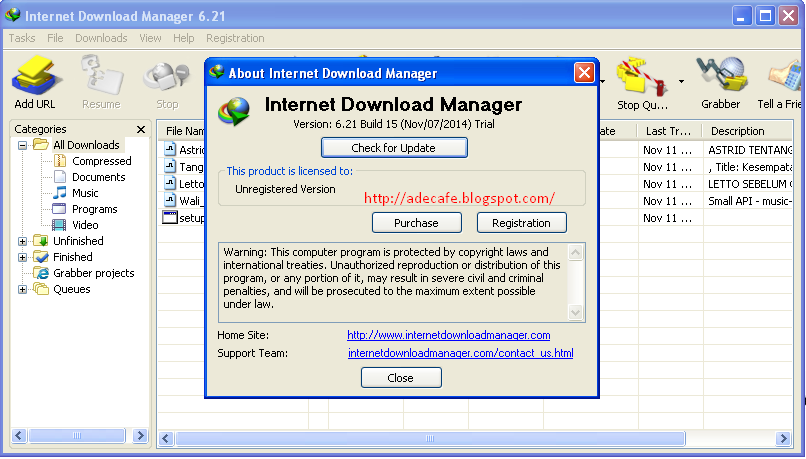Collapse the All Downloads tree node

coord(22,145)
